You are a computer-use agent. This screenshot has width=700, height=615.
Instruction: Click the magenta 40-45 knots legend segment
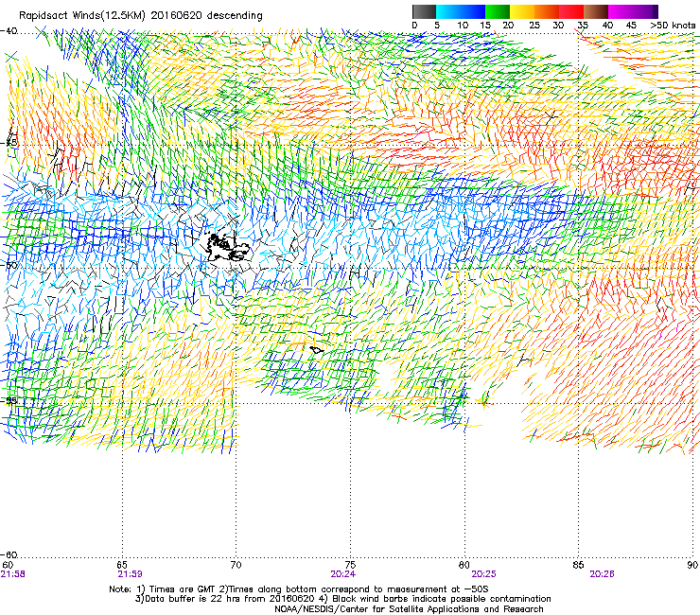coord(621,11)
